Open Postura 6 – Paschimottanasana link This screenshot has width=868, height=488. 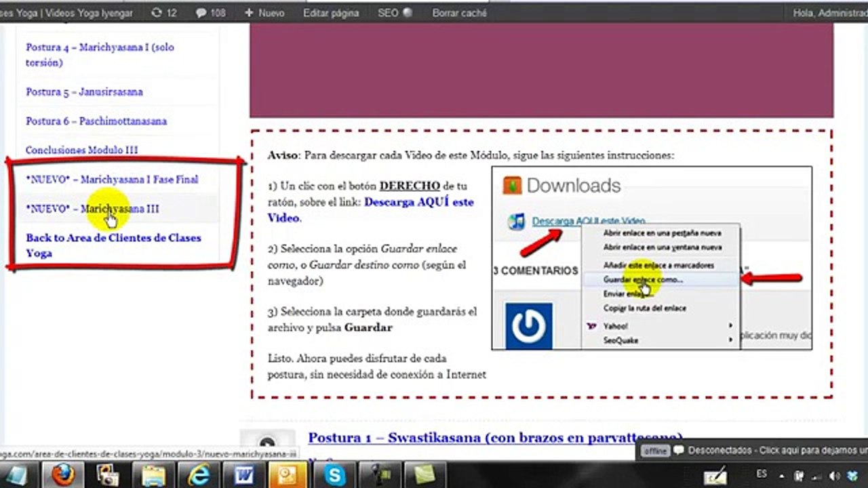(x=96, y=121)
